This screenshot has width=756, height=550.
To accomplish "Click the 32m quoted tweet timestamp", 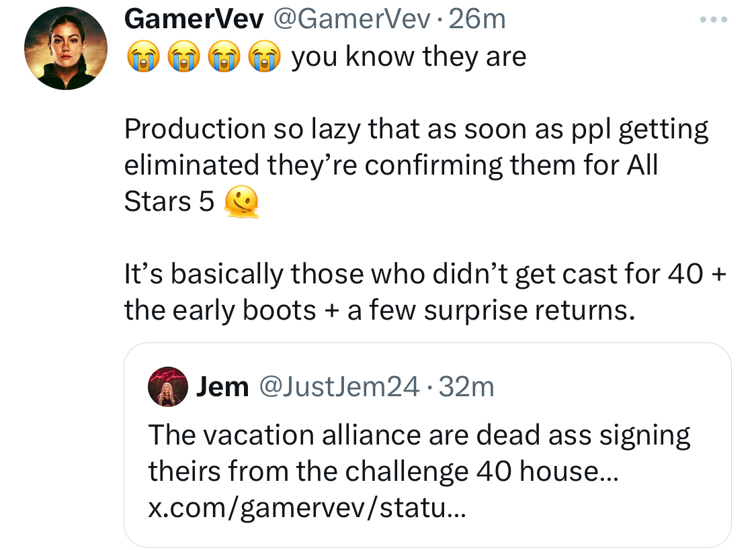I will coord(467,387).
